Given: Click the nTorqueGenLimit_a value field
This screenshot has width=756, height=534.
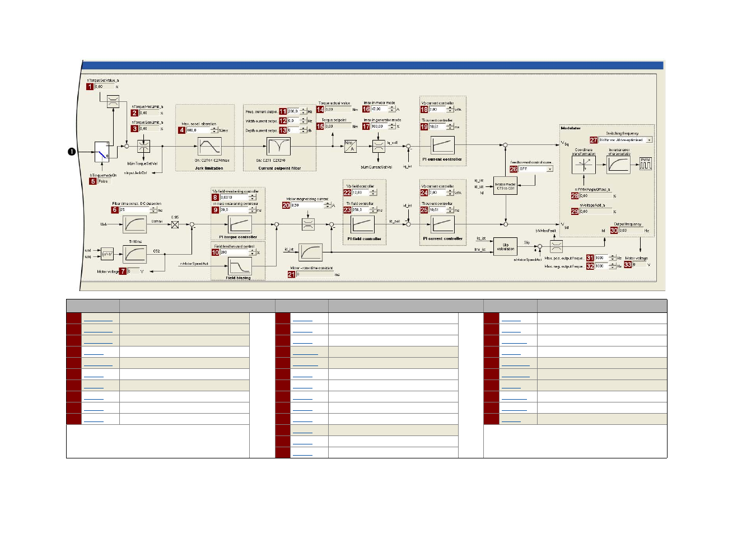Looking at the screenshot, I should 149,129.
